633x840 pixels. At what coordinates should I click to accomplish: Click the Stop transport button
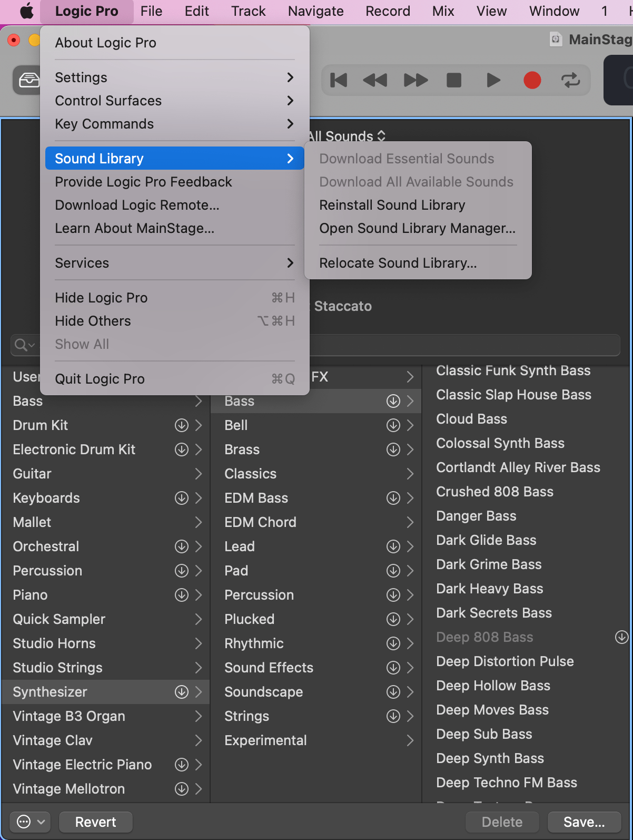tap(454, 80)
